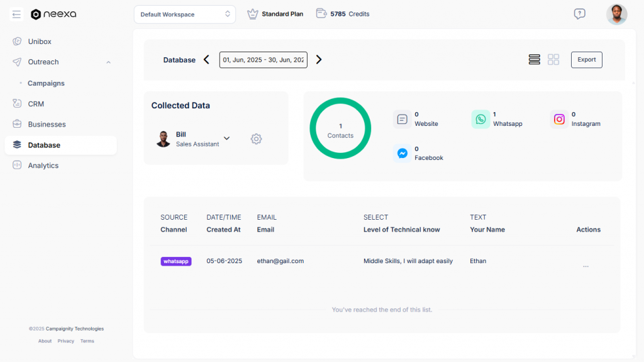Viewport: 644px width, 362px height.
Task: Click the WhatsApp channel icon
Action: pyautogui.click(x=480, y=119)
